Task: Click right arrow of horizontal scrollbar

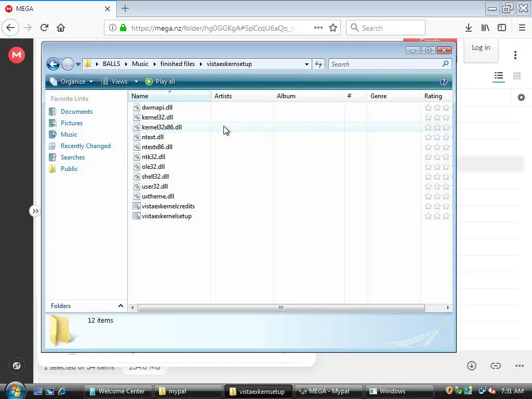Action: tap(448, 308)
